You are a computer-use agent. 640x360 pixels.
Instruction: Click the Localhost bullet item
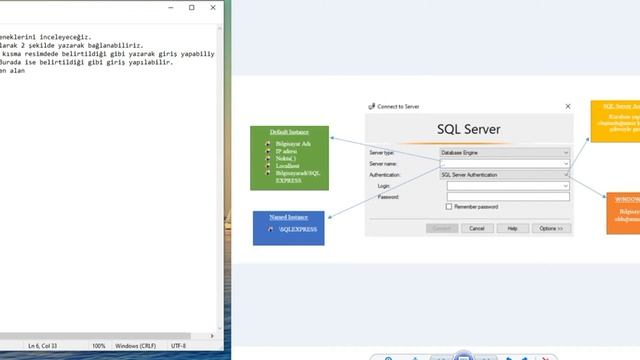click(x=287, y=166)
